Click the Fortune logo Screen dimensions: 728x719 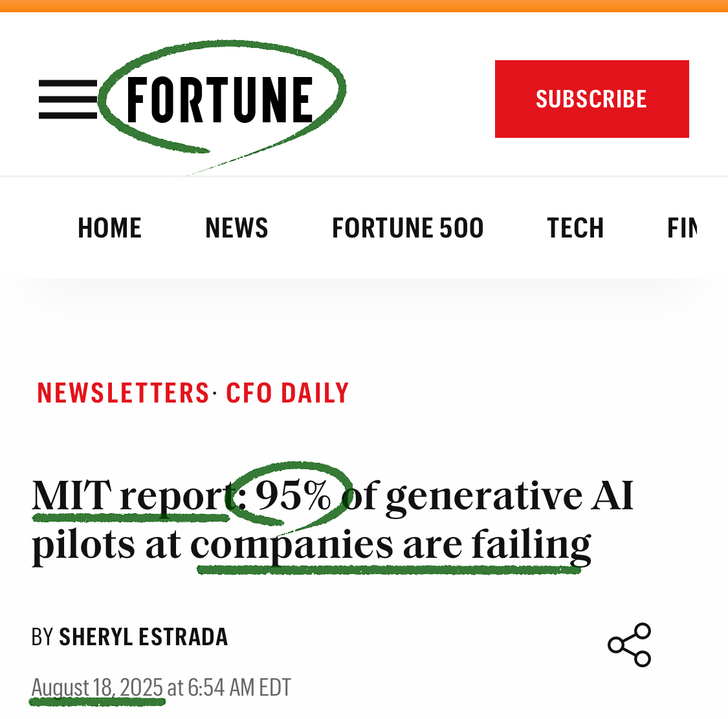pyautogui.click(x=220, y=100)
